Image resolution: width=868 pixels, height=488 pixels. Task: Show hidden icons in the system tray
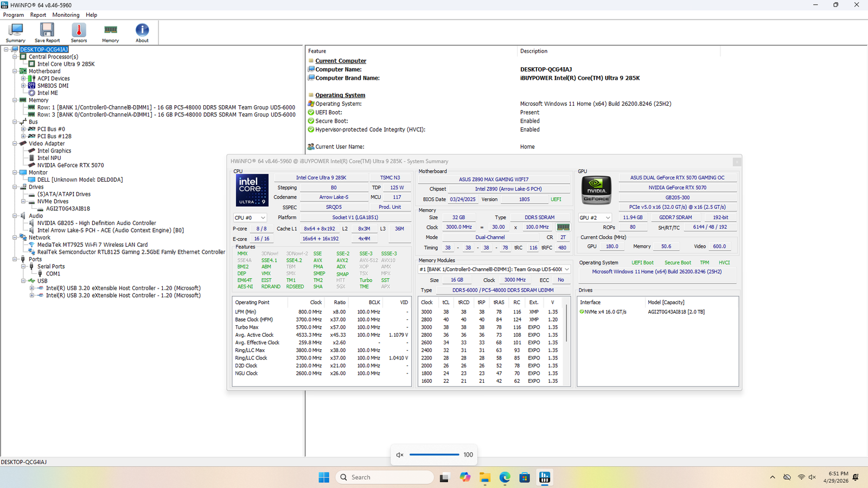click(x=773, y=477)
